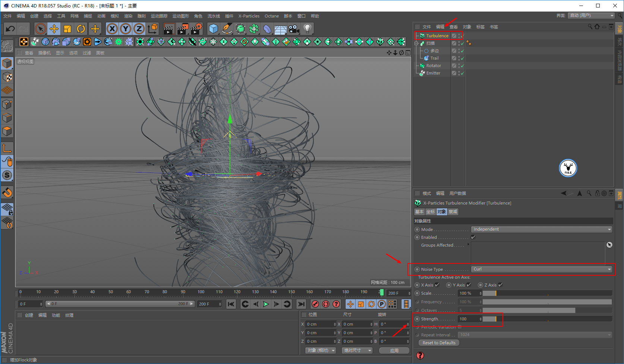Click the Scale value stepper arrows
Image resolution: width=624 pixels, height=364 pixels.
point(480,293)
